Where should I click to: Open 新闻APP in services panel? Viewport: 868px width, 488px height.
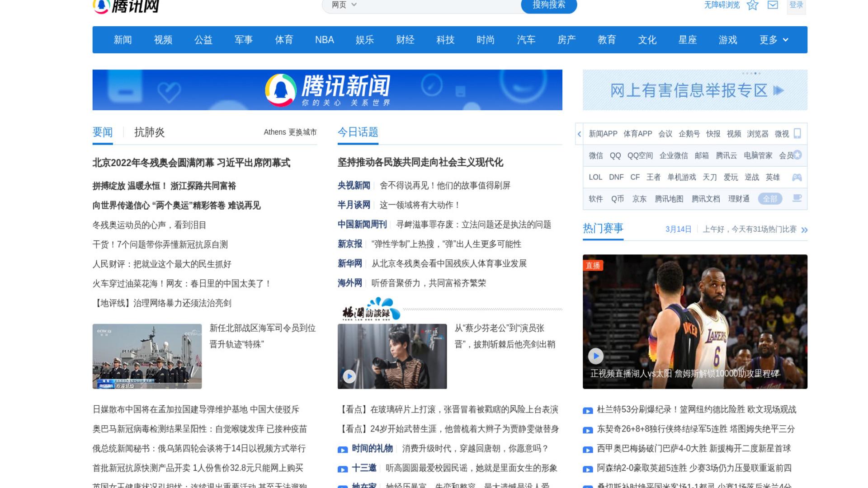coord(603,134)
